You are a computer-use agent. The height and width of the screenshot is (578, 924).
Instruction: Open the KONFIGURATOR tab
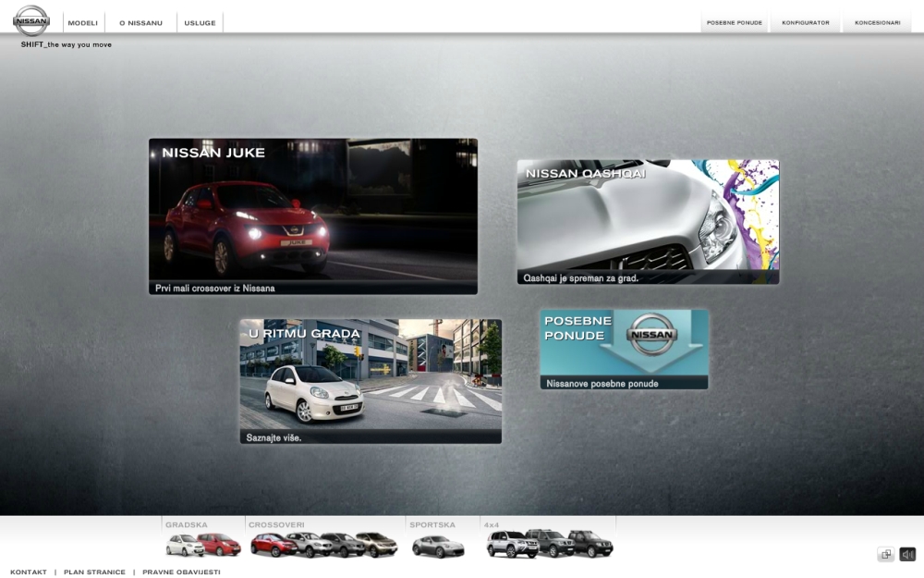pos(806,22)
